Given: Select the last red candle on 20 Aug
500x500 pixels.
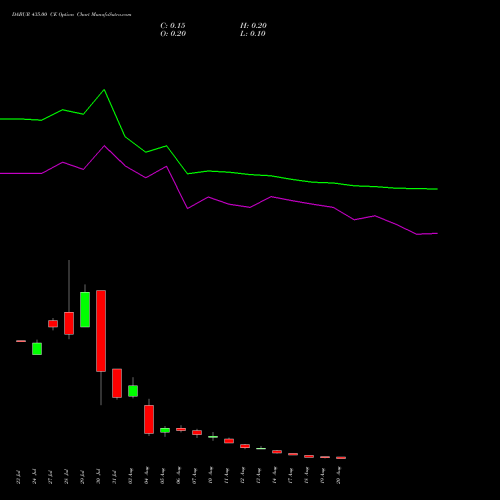Looking at the screenshot, I should coord(341,458).
